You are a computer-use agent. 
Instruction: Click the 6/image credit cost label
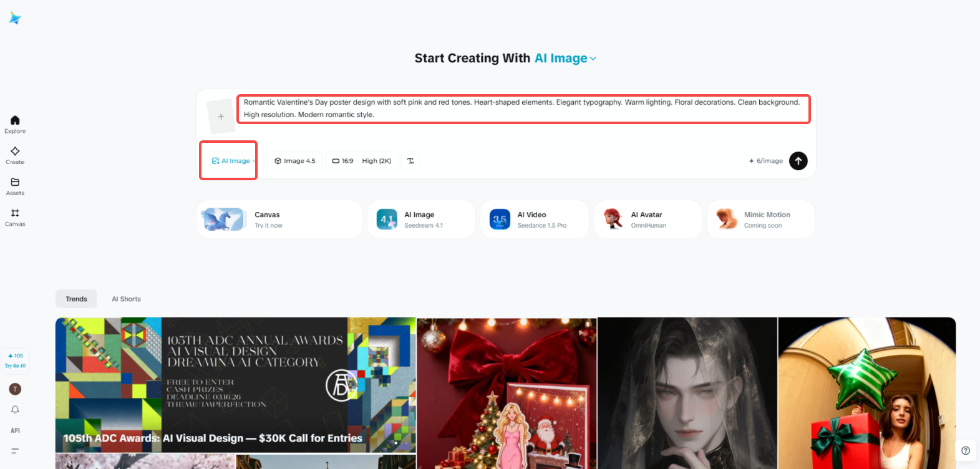click(765, 161)
